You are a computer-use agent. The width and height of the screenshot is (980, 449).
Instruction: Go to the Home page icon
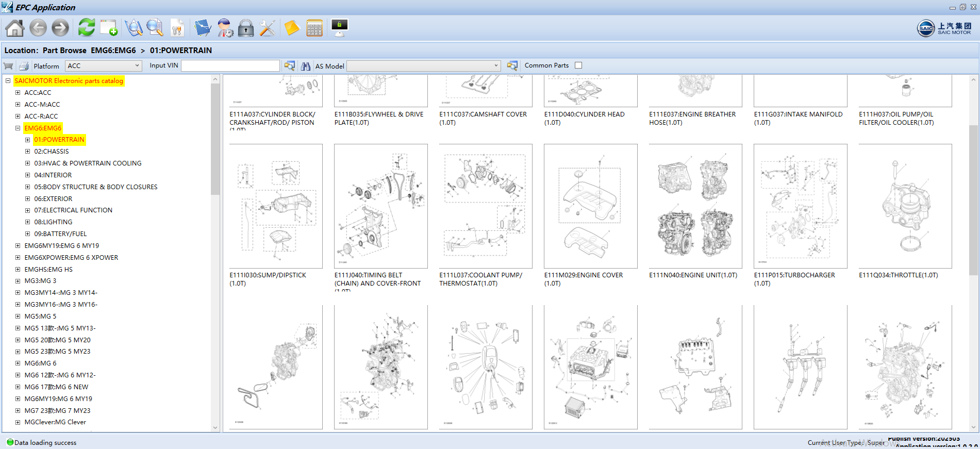coord(15,28)
